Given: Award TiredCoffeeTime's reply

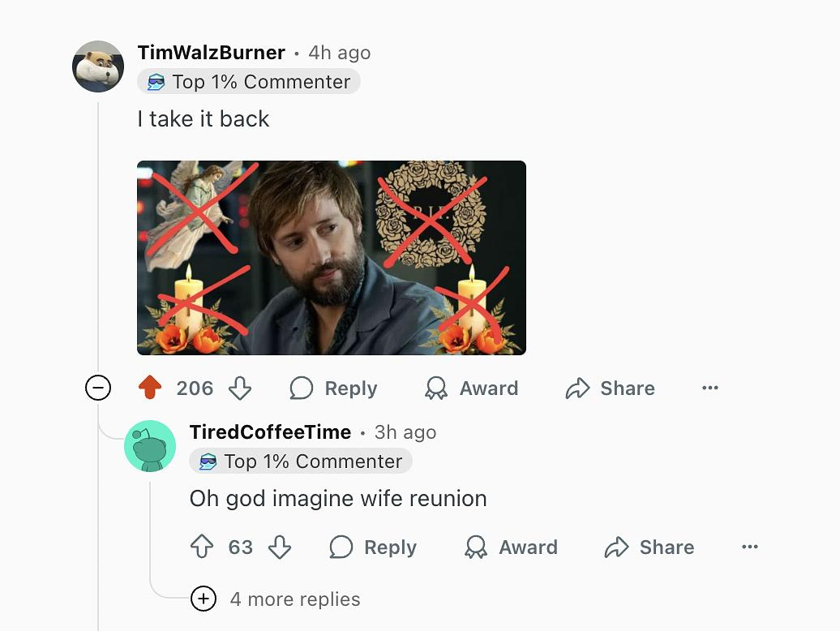Looking at the screenshot, I should [511, 547].
